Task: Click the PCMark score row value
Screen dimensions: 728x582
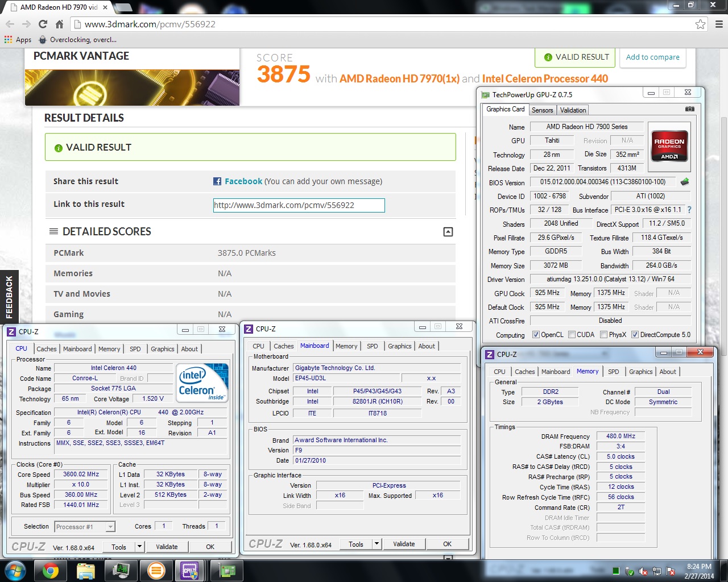Action: pyautogui.click(x=246, y=253)
